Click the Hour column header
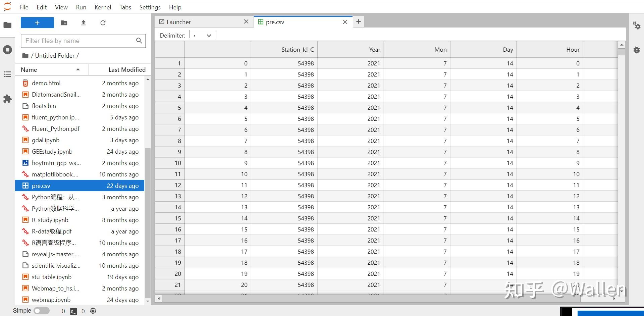Viewport: 644px width, 316px height. 550,50
